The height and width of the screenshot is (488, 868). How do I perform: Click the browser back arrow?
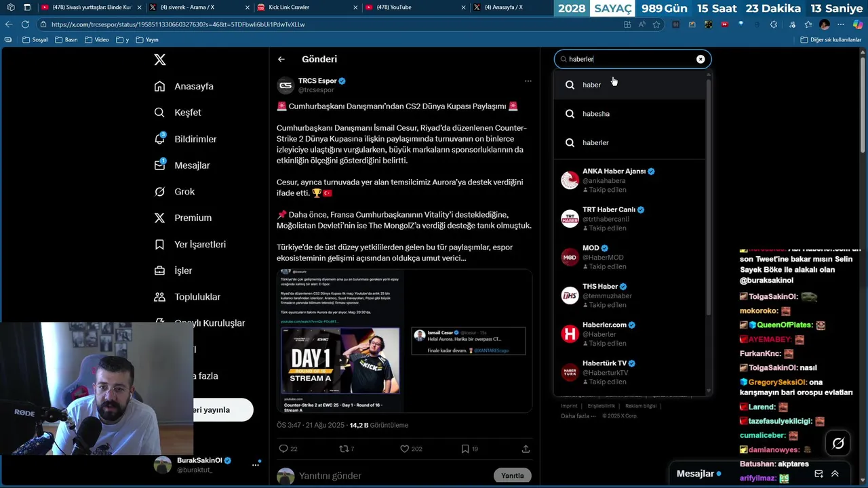click(x=9, y=24)
